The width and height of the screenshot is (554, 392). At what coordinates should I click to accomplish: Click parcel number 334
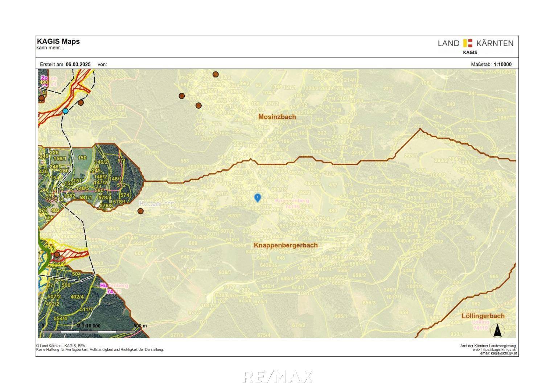(500, 232)
